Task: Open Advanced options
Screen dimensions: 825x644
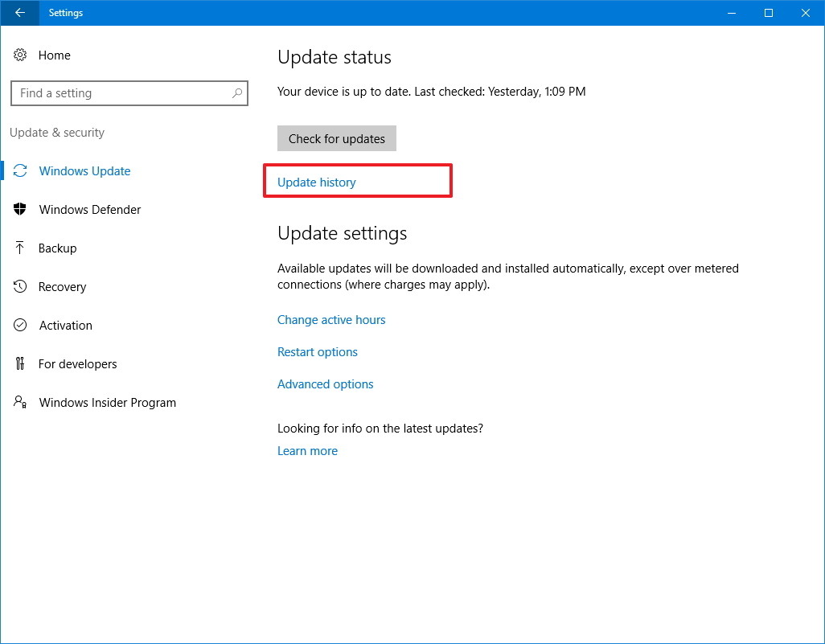Action: point(325,384)
